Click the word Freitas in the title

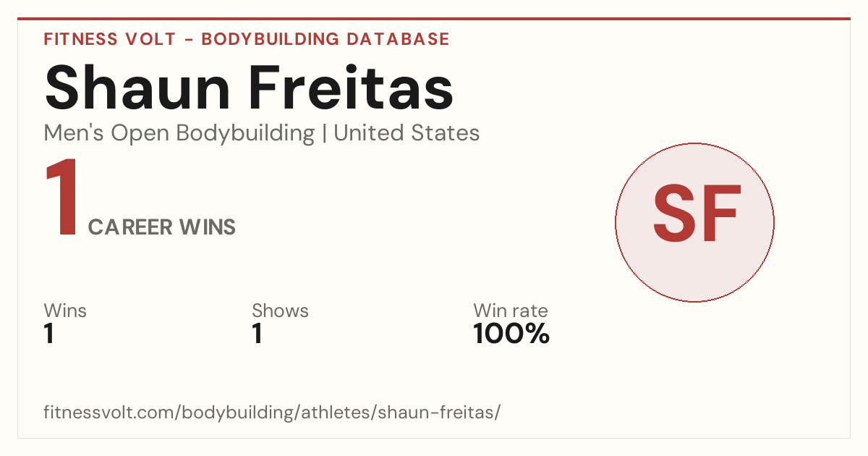click(x=352, y=88)
